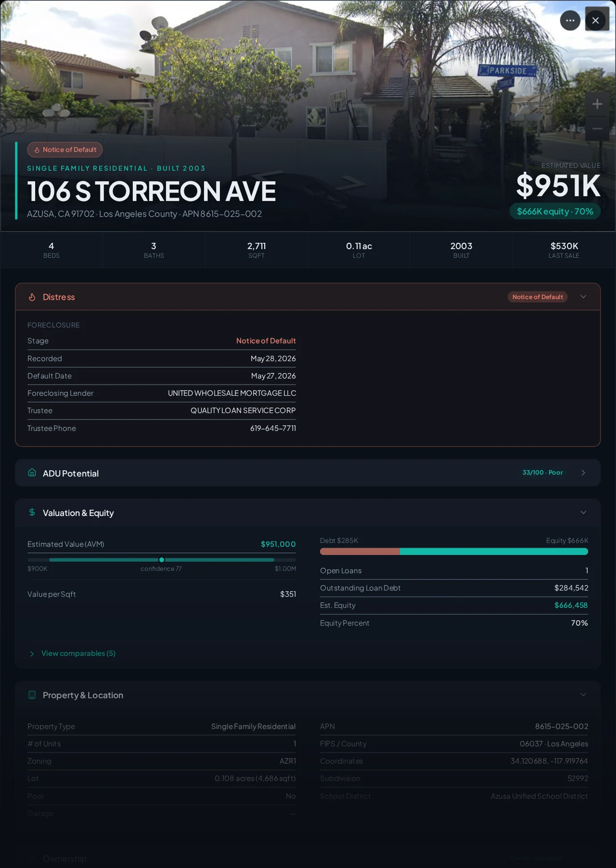Screen dimensions: 616x868
Task: Collapse the Property & Location section
Action: pyautogui.click(x=583, y=695)
